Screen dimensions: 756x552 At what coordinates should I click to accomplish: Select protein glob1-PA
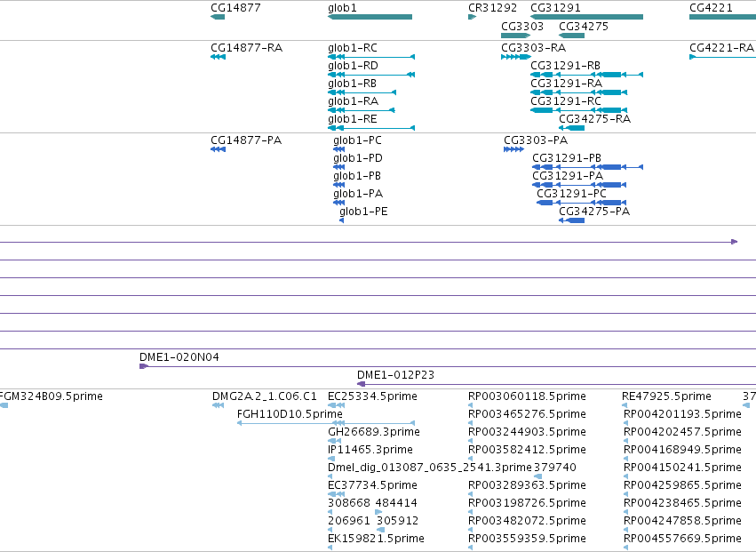coord(339,203)
